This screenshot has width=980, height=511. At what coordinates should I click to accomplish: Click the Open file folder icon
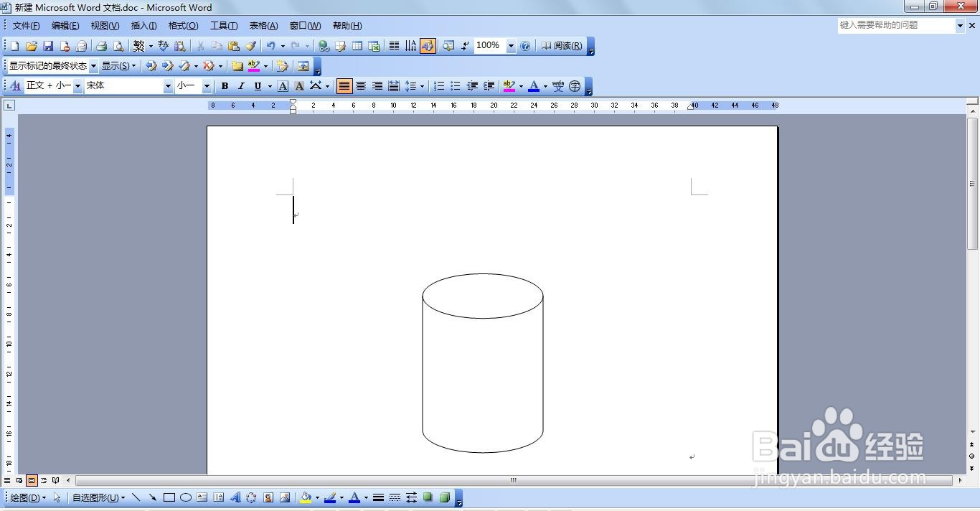point(31,46)
